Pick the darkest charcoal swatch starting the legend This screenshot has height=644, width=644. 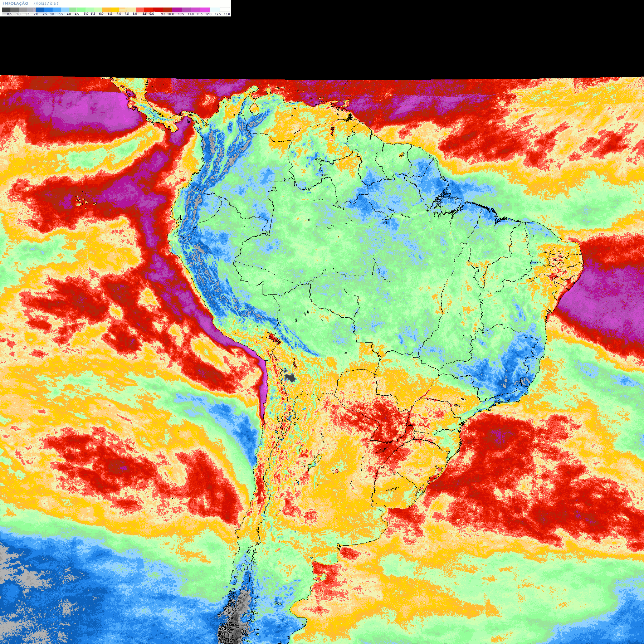[6, 10]
